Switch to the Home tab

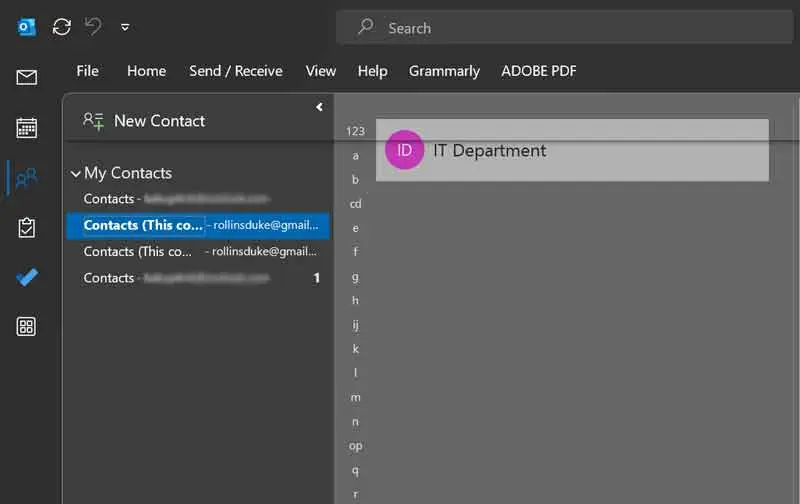146,71
